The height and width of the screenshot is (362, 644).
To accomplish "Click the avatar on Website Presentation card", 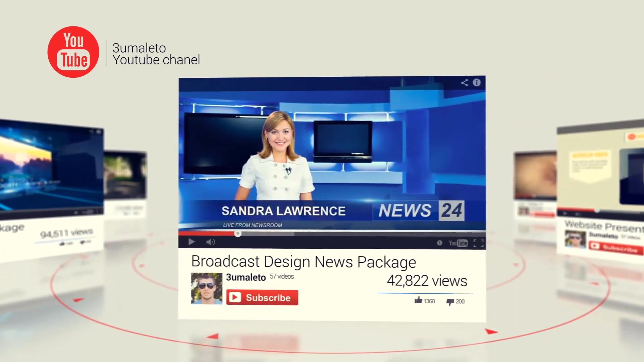I will pyautogui.click(x=575, y=239).
